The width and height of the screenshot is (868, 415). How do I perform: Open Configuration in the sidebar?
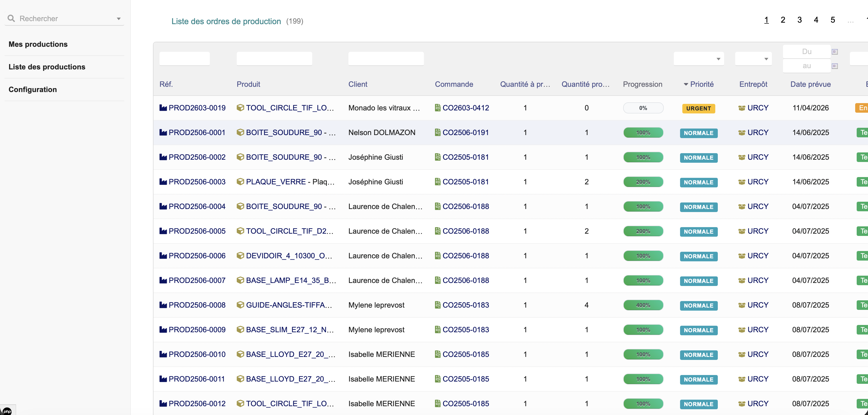click(33, 90)
